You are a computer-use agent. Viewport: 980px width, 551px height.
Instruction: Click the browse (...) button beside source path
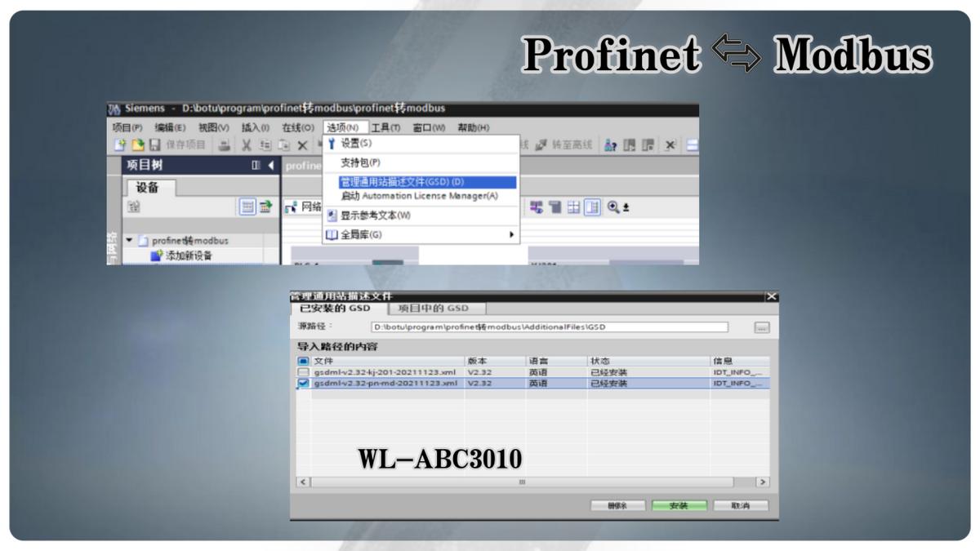761,327
